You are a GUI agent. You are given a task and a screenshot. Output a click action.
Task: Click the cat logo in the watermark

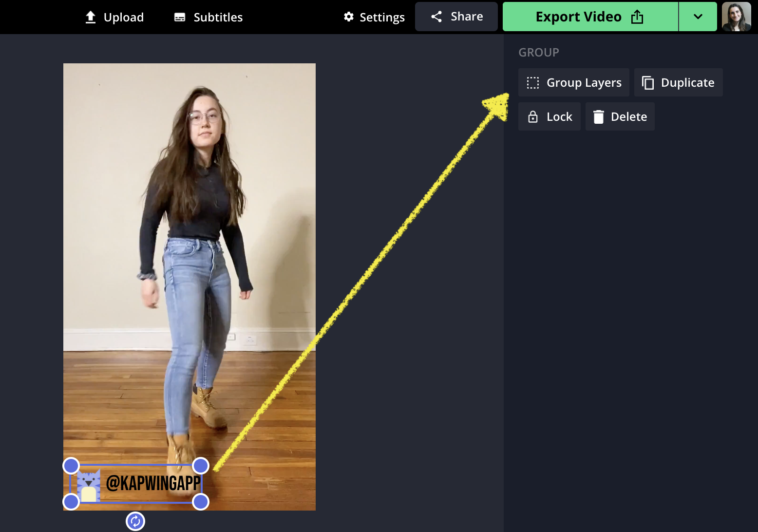coord(89,485)
